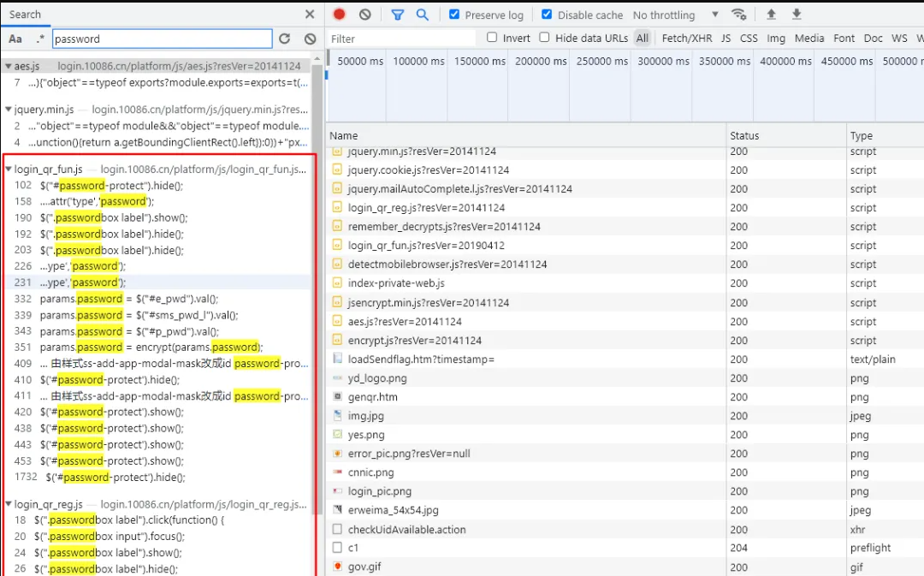Click the search results vertical scrollbar
This screenshot has width=924, height=576.
click(317, 289)
